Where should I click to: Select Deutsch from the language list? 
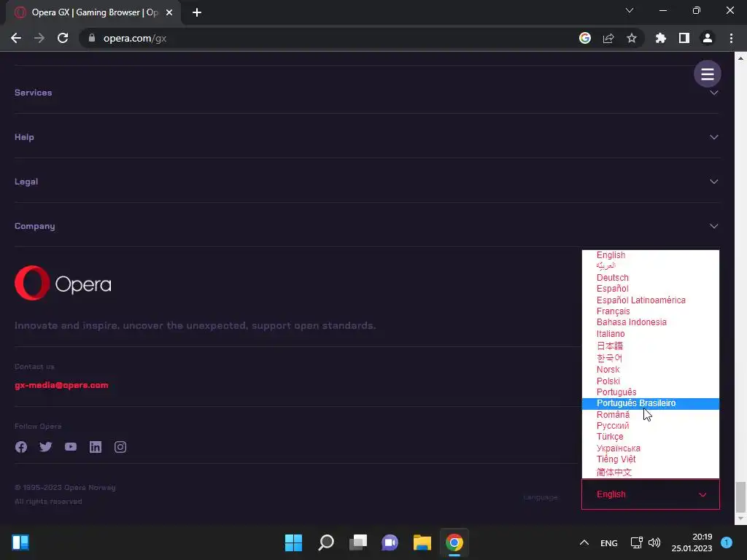click(x=650, y=278)
